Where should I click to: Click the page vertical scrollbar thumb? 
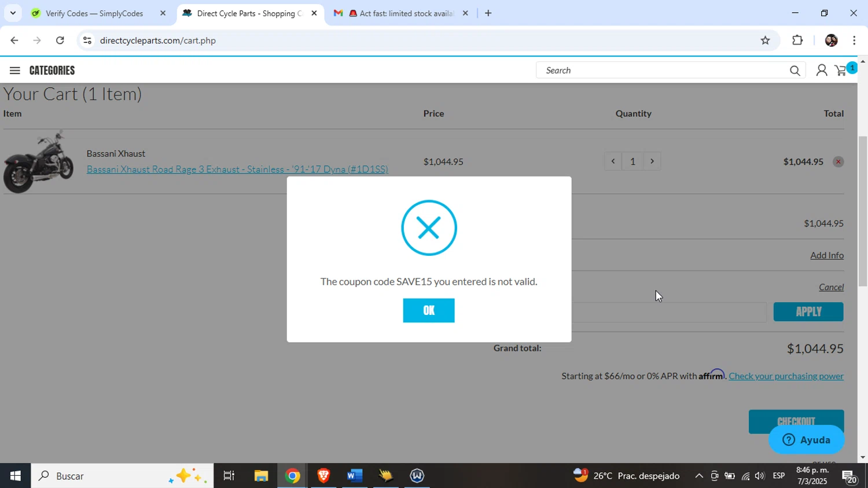coord(863,211)
